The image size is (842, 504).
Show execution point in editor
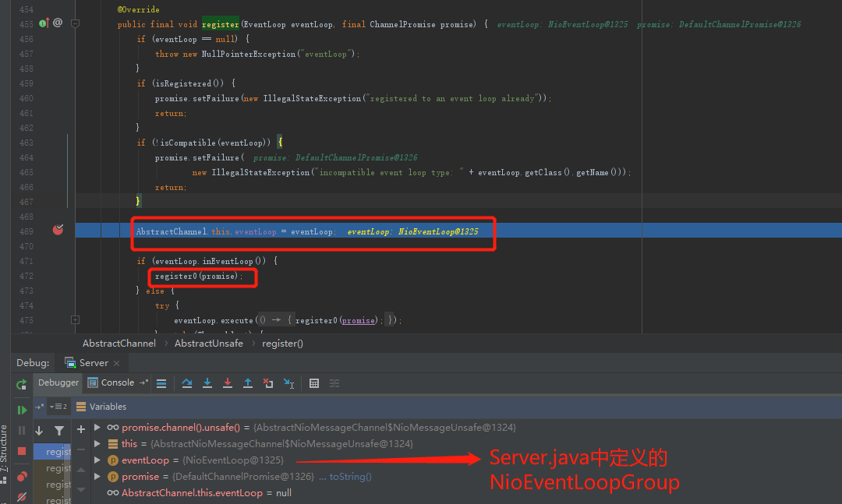161,383
